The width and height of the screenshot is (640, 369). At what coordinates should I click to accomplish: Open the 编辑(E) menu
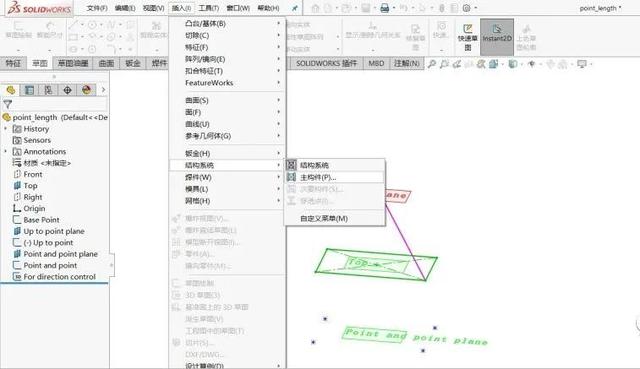click(125, 8)
